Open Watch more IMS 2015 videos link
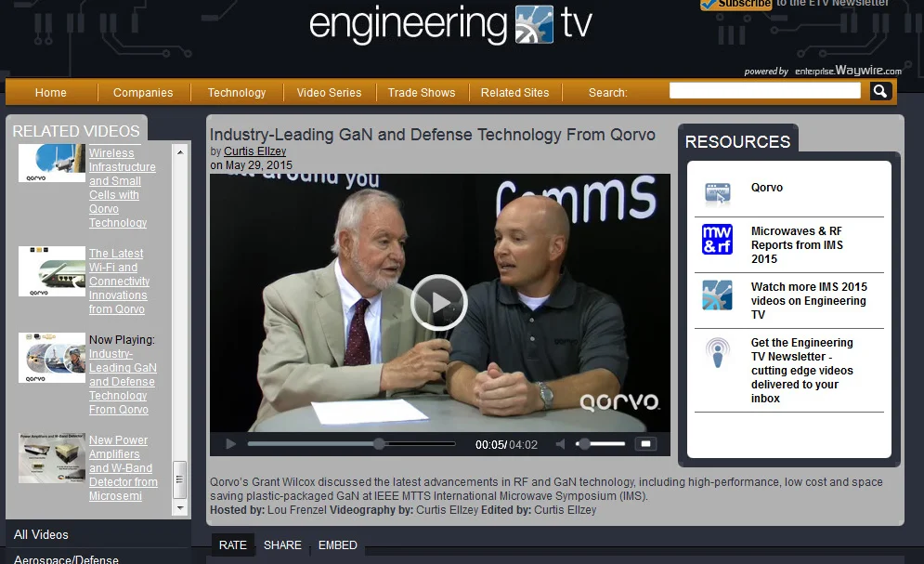Image resolution: width=924 pixels, height=564 pixels. (809, 300)
